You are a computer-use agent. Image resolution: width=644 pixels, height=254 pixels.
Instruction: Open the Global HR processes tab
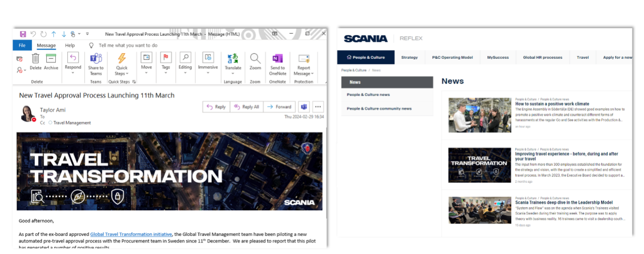542,57
